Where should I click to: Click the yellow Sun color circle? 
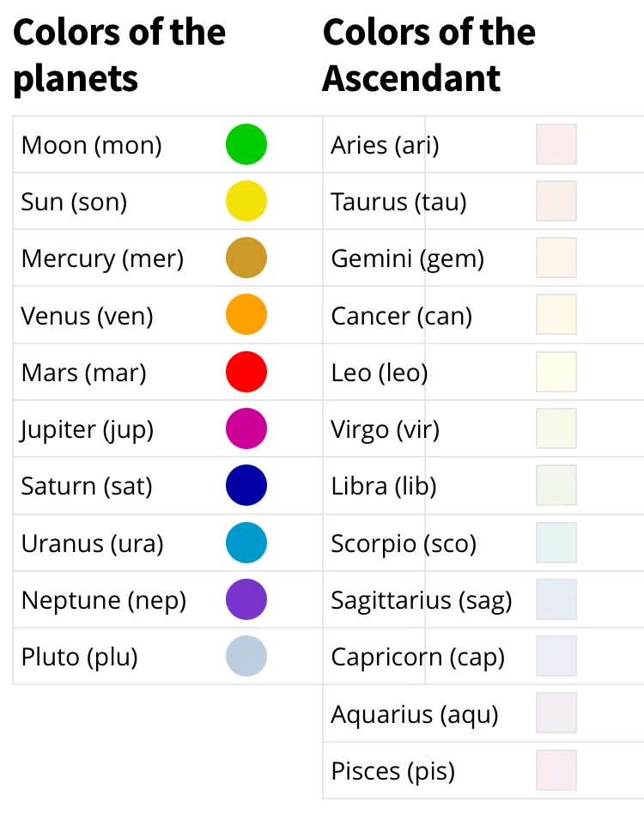[246, 201]
